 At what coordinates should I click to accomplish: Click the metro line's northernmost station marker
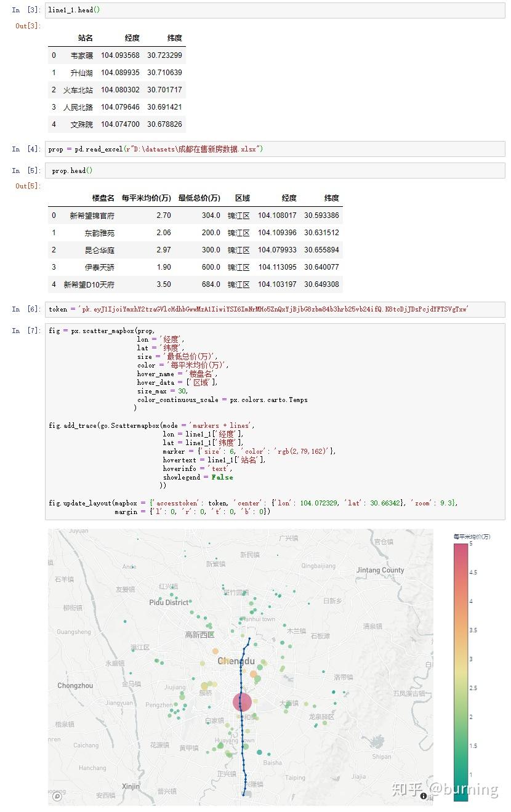249,639
